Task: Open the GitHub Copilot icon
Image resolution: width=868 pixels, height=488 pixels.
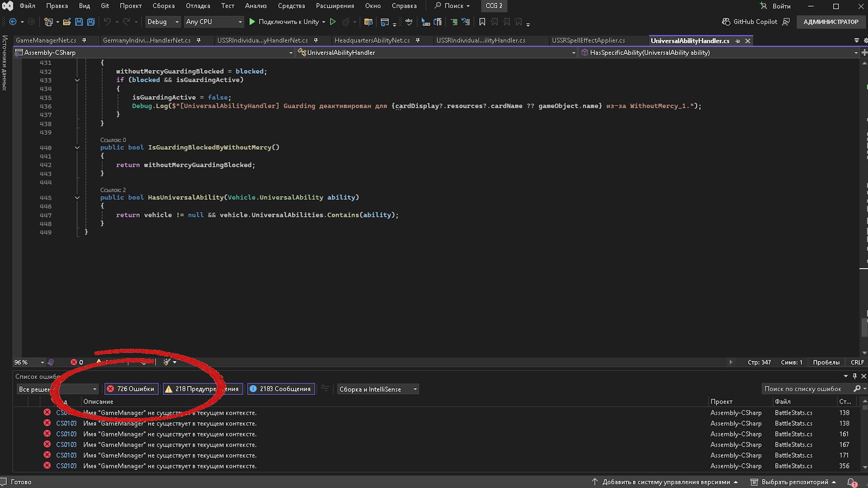Action: (x=726, y=22)
